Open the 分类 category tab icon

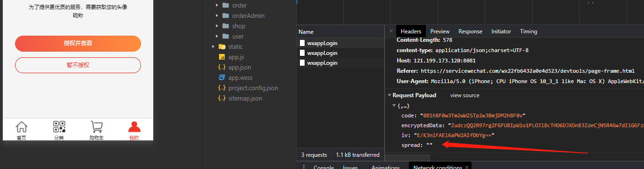[x=59, y=127]
